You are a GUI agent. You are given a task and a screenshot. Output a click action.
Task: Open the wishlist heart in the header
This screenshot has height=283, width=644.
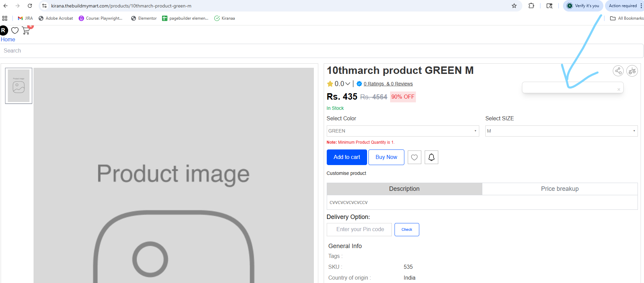tap(15, 31)
